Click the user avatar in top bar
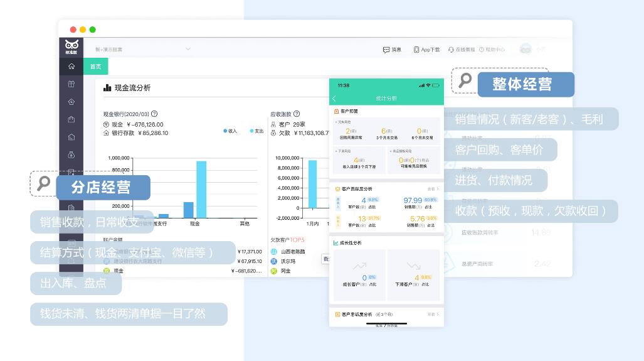The height and width of the screenshot is (361, 644). coord(525,49)
